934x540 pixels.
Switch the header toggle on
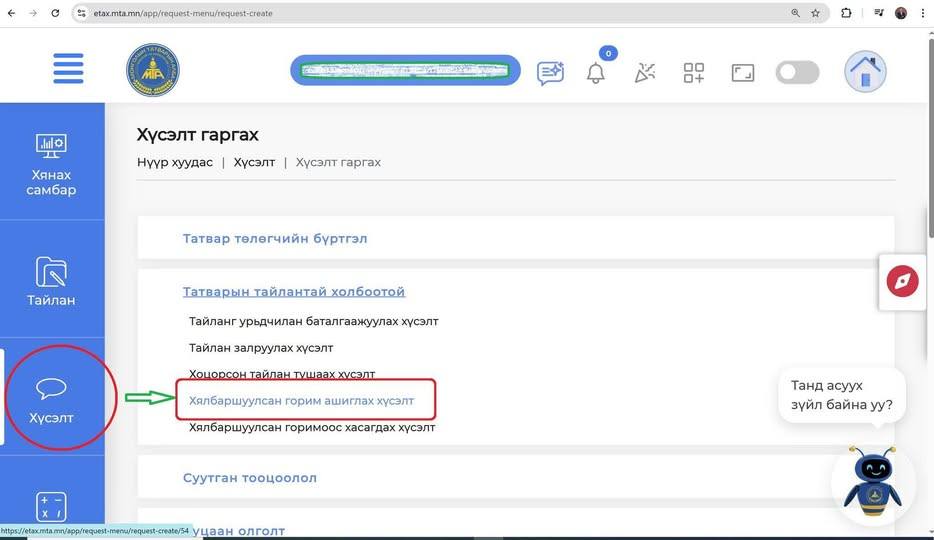coord(797,72)
